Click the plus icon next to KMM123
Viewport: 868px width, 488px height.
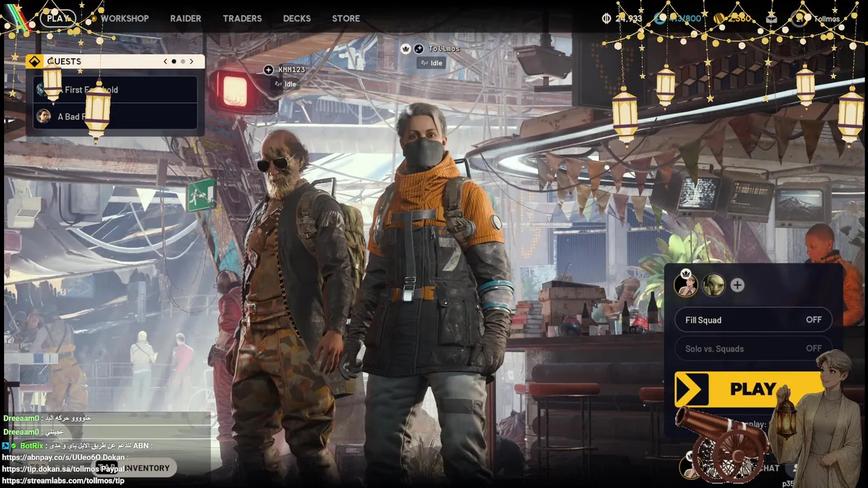tap(269, 70)
